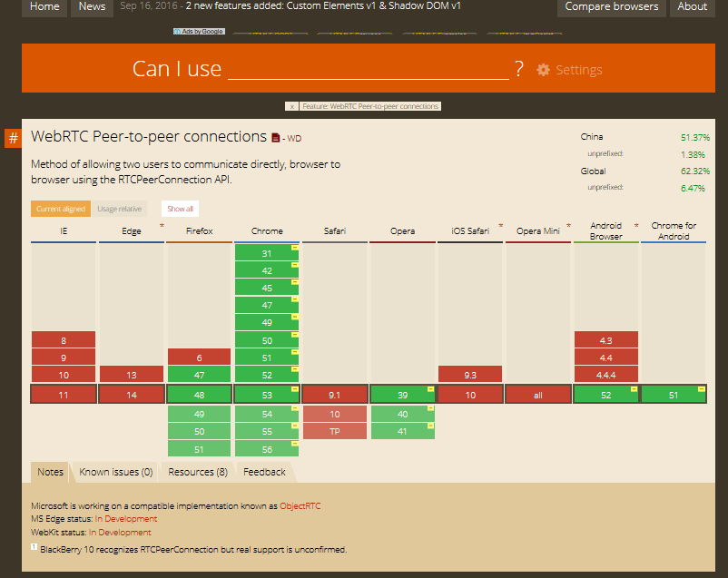Click the hash permalink icon beside WebRTC title
The width and height of the screenshot is (728, 578).
tap(14, 138)
